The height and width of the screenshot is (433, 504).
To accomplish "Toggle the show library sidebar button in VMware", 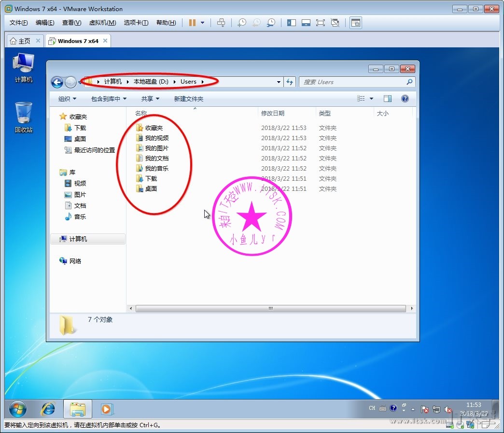I will [x=291, y=23].
